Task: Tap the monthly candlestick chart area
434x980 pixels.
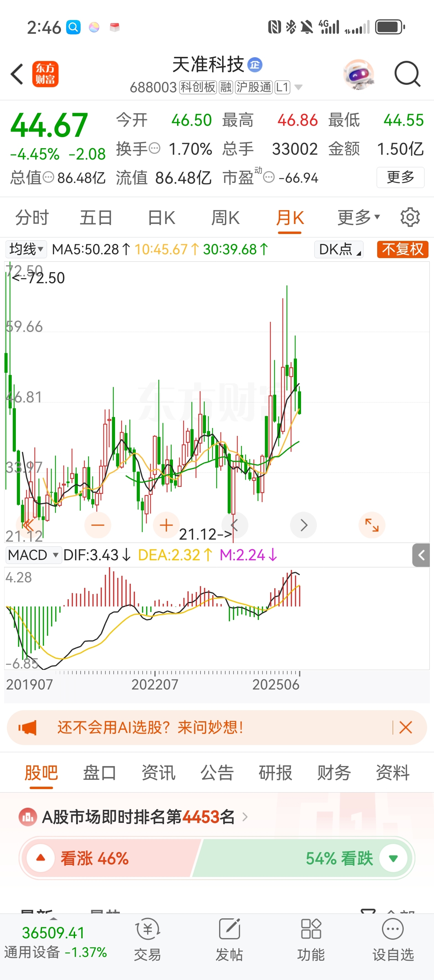Action: click(217, 401)
